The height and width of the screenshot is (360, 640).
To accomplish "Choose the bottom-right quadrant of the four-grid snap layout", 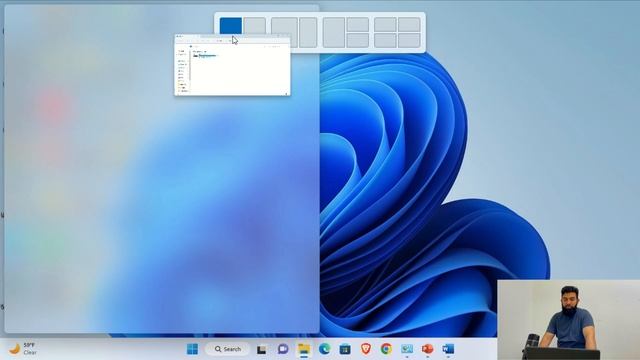I will coord(409,40).
